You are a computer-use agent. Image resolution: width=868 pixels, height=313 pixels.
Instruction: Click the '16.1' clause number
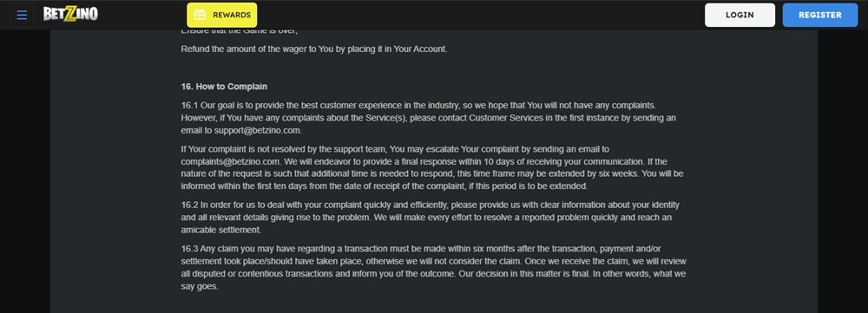189,105
